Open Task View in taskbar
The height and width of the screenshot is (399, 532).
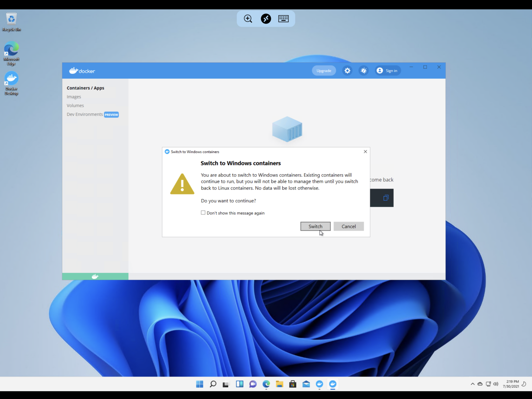226,384
